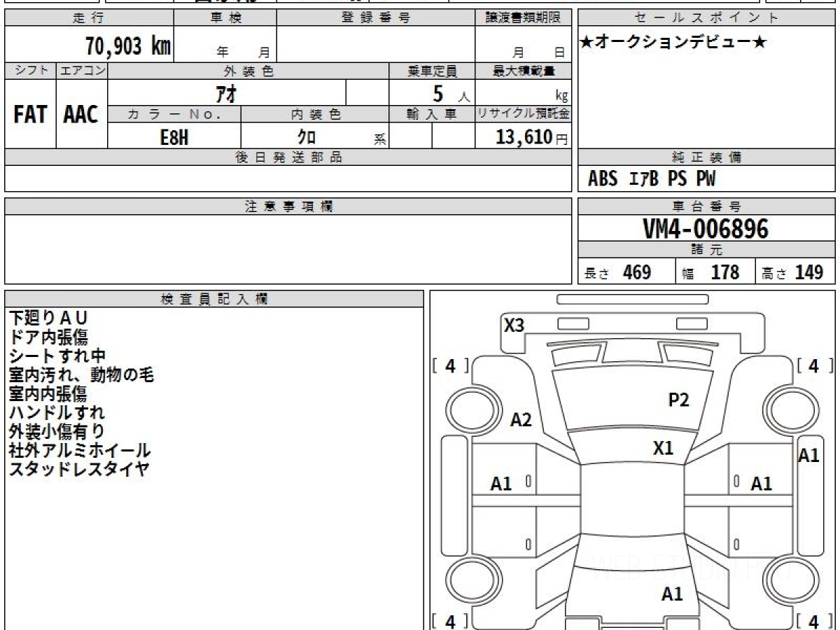Select color number E8H
Viewport: 840px width, 630px height.
tap(174, 137)
